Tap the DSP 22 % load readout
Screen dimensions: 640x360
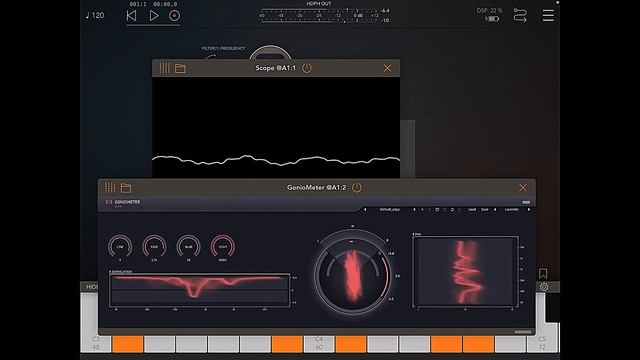click(489, 11)
